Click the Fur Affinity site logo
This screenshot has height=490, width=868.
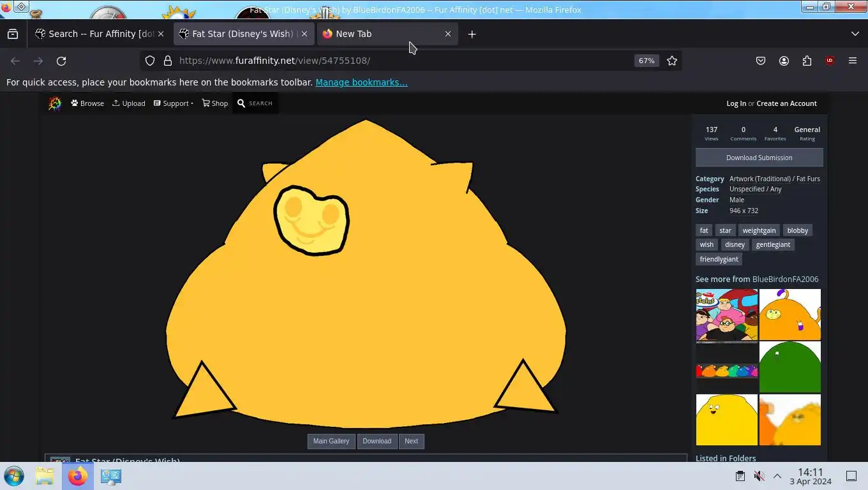(x=55, y=103)
